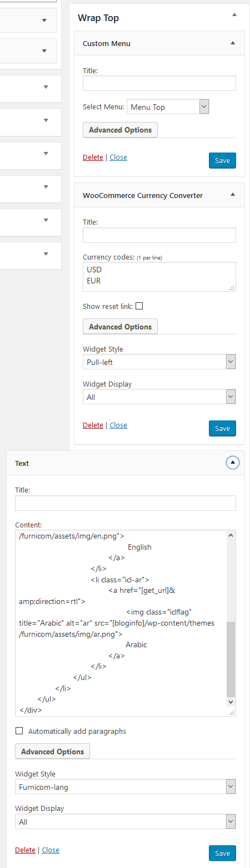This screenshot has height=868, width=250.
Task: Click the Content textarea scroll up arrow
Action: pos(231,536)
